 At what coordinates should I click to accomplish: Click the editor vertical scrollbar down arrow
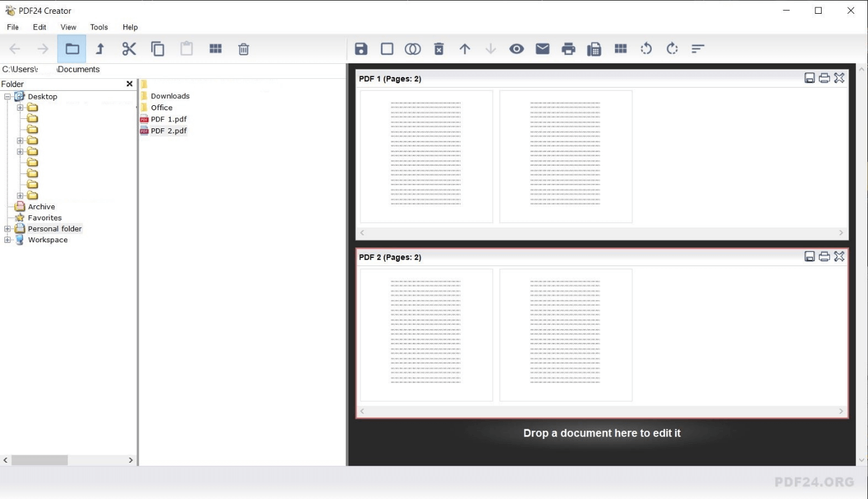tap(861, 460)
